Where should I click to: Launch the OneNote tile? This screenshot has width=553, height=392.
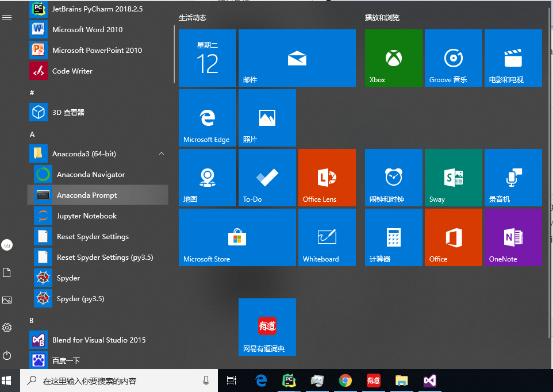pos(513,237)
